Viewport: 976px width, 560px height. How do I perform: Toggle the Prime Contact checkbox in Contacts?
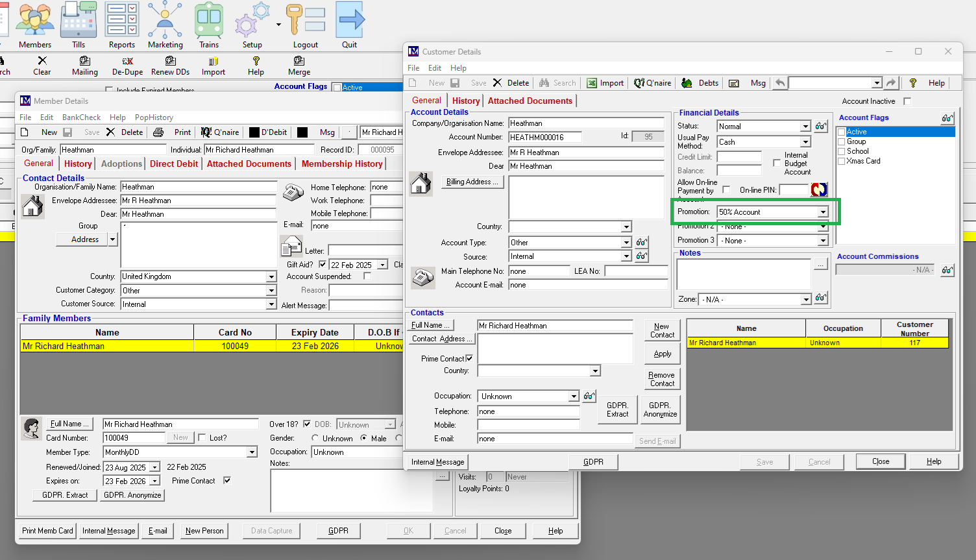(x=469, y=359)
